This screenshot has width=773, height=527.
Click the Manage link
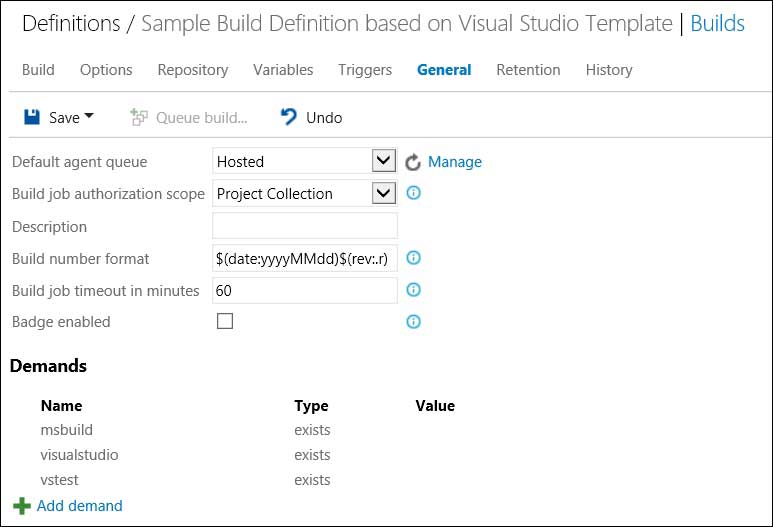point(455,162)
